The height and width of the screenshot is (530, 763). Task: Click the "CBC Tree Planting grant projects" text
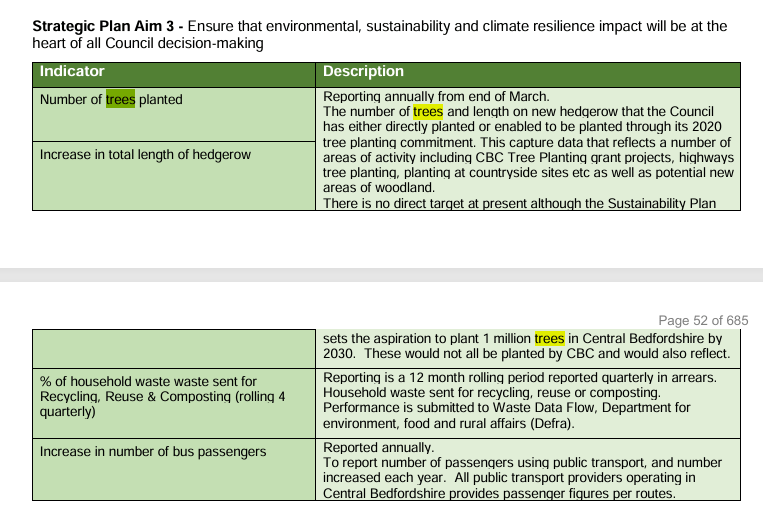[560, 158]
